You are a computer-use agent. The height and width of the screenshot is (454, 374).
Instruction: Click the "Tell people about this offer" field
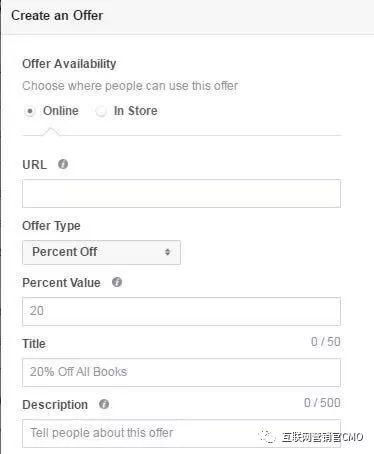tap(181, 433)
